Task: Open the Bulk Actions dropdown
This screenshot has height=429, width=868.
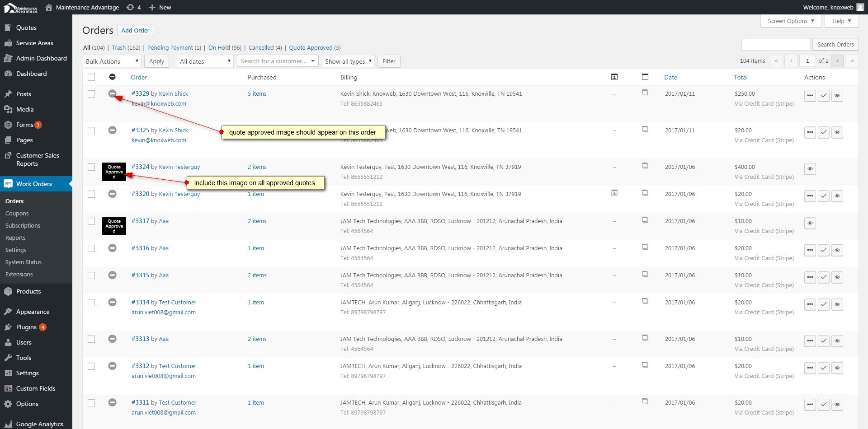Action: pos(112,61)
